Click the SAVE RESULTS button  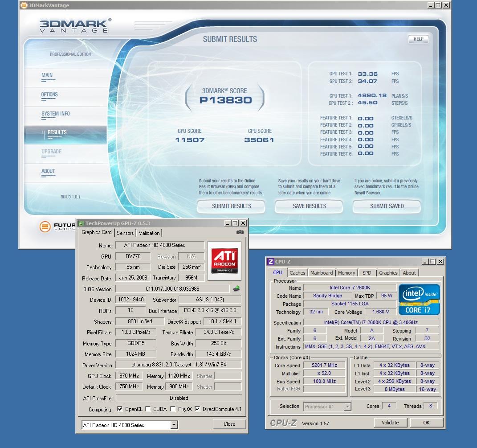tap(309, 206)
